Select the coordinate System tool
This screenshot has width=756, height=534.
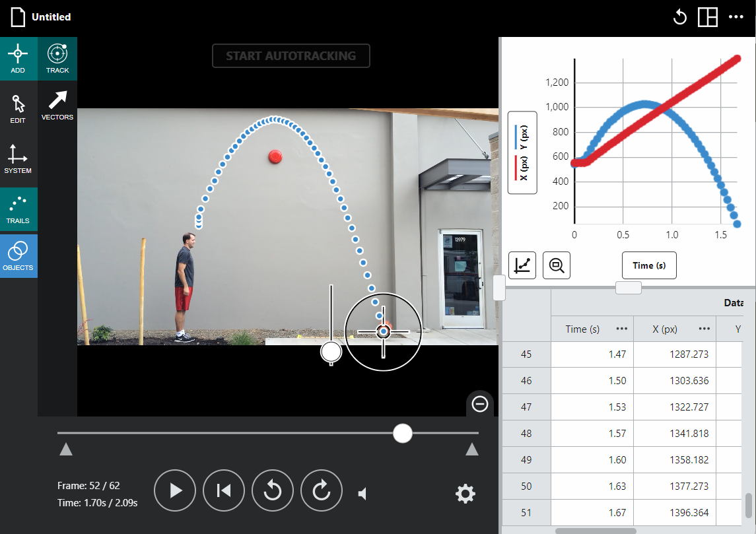tap(18, 158)
